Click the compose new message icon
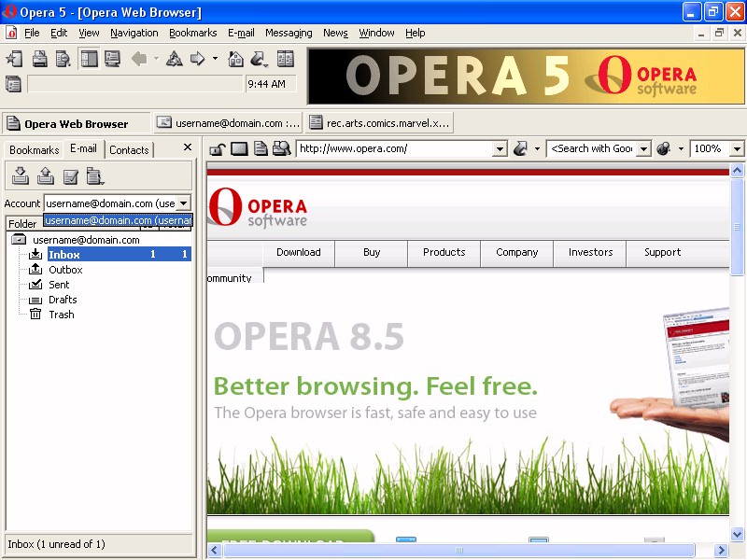The width and height of the screenshot is (747, 560). click(x=71, y=176)
